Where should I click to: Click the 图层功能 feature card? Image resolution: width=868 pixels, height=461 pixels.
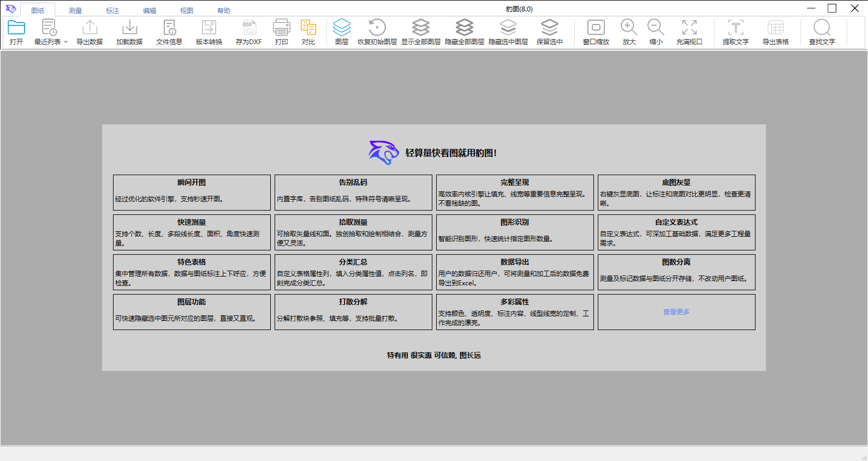point(192,312)
